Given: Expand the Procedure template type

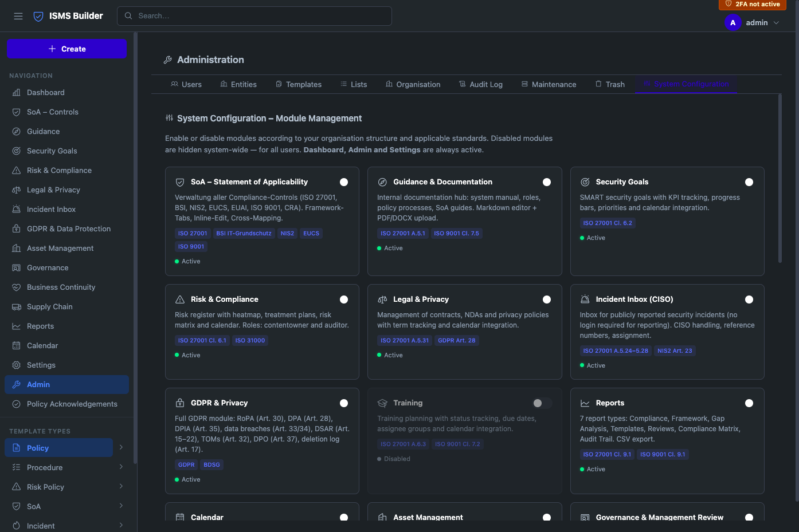Looking at the screenshot, I should click(121, 467).
